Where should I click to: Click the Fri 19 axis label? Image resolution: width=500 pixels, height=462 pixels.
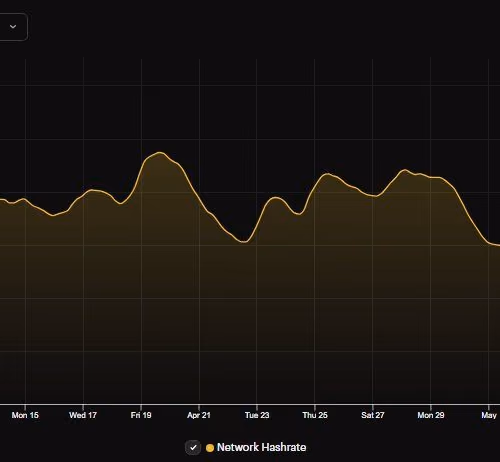(141, 415)
